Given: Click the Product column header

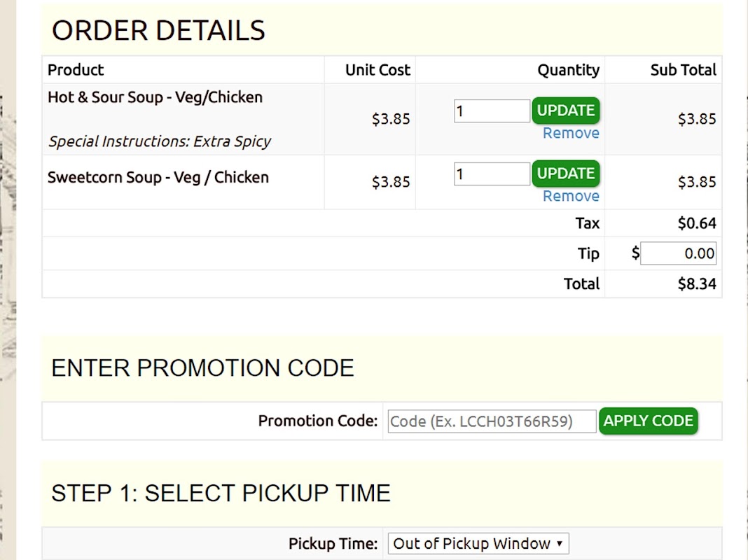Looking at the screenshot, I should tap(76, 70).
